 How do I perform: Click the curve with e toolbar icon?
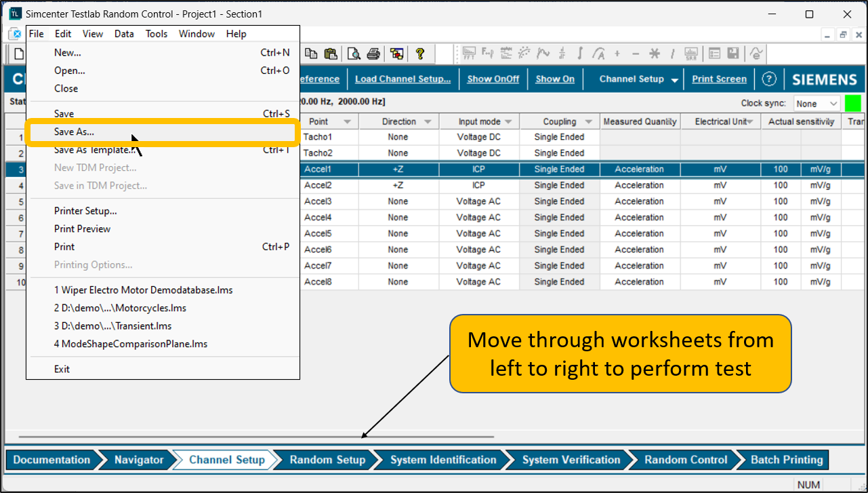pos(757,54)
